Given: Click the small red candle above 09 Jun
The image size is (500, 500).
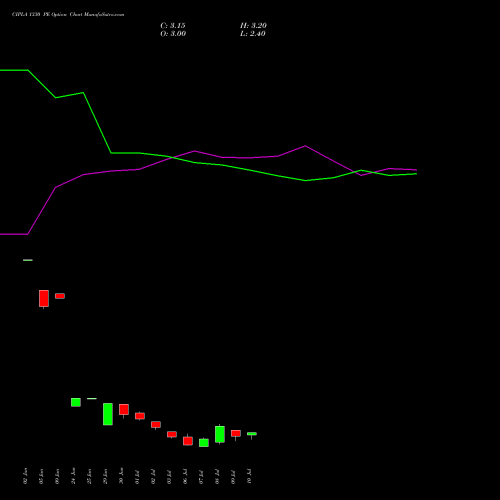Looking at the screenshot, I should 60,296.
